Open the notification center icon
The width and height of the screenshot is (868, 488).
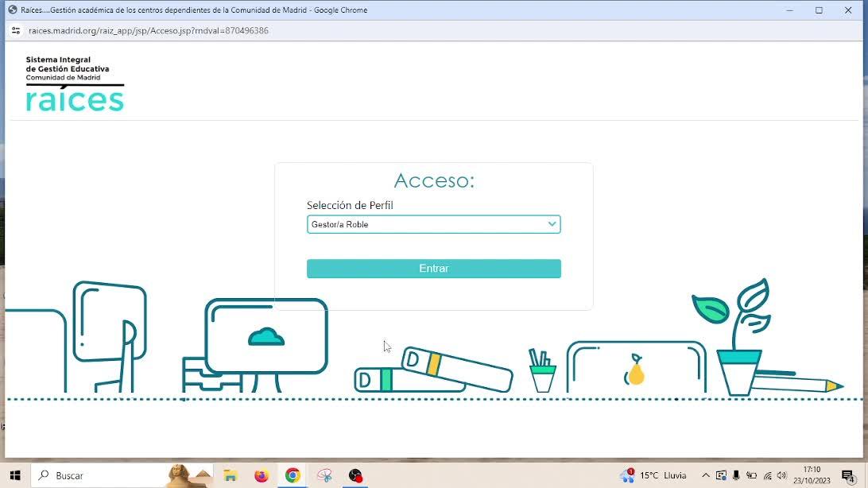coord(848,476)
